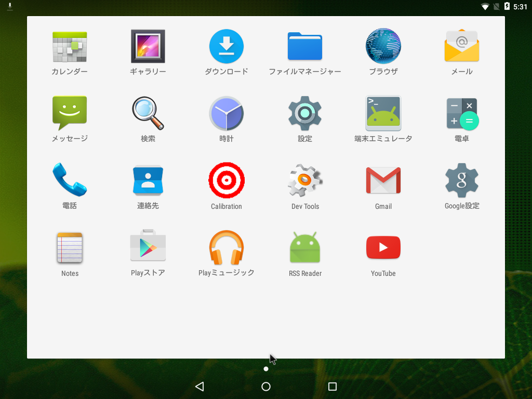This screenshot has width=532, height=399.
Task: Open the Playストア store app
Action: point(148,245)
